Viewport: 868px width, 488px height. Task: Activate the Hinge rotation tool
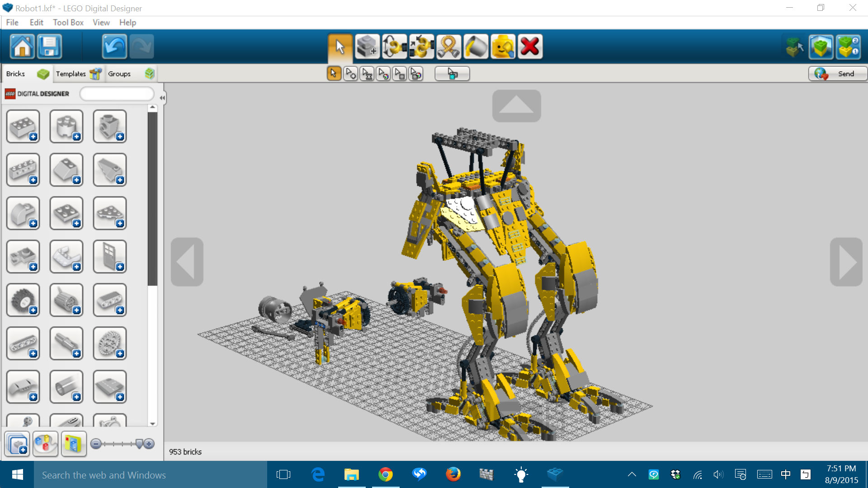click(394, 46)
